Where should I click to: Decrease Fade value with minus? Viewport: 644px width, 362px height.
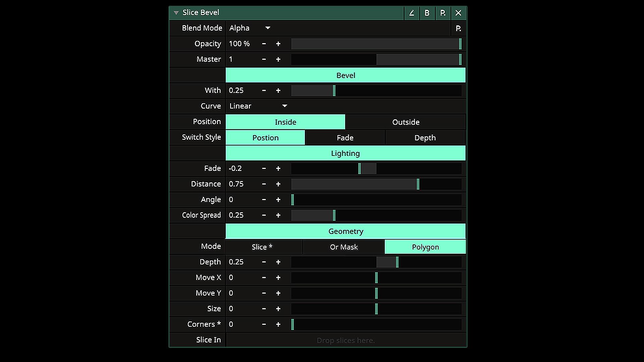tap(264, 169)
